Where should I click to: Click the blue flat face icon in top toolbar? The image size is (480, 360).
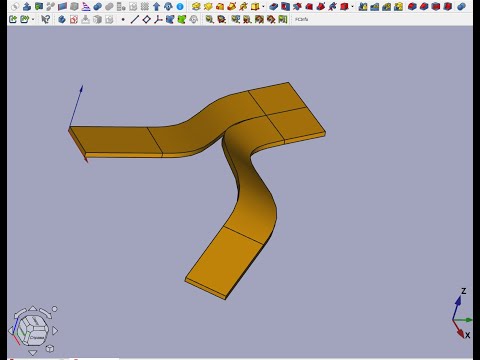[62, 6]
